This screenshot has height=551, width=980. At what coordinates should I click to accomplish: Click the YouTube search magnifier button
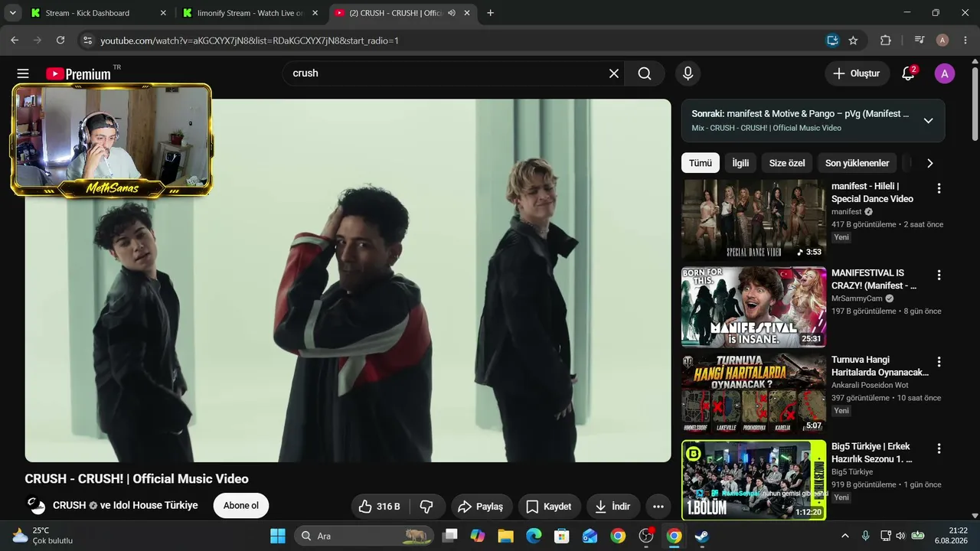tap(645, 73)
